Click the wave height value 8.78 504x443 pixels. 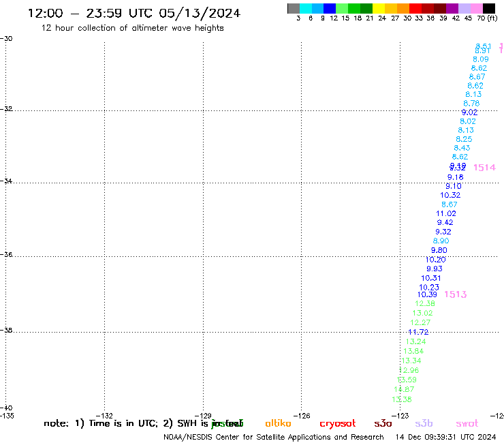click(471, 104)
